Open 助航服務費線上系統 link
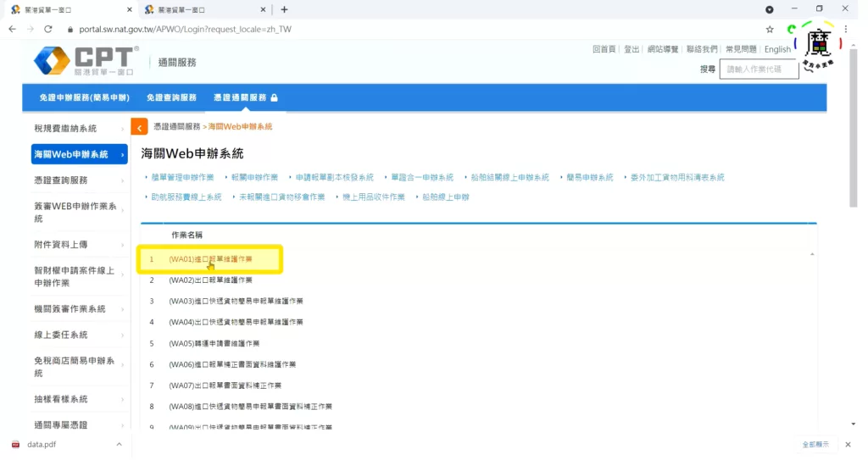The height and width of the screenshot is (460, 868). (x=186, y=197)
